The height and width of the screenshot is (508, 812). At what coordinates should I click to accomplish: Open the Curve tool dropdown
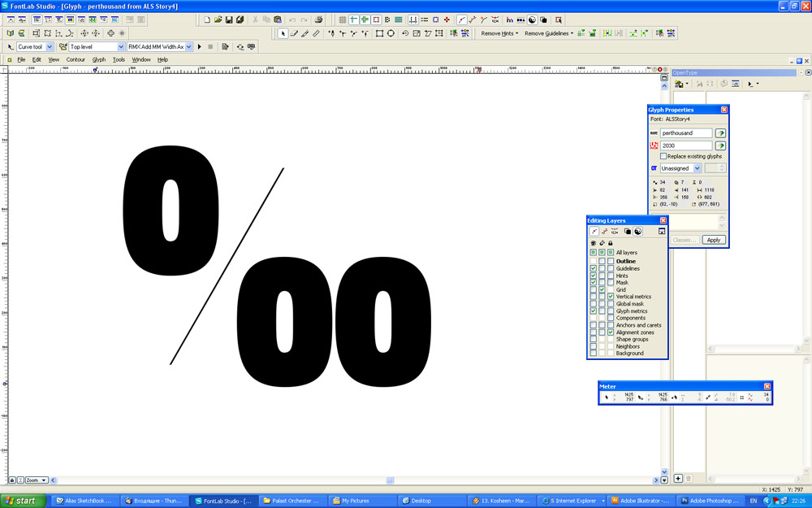(50, 47)
